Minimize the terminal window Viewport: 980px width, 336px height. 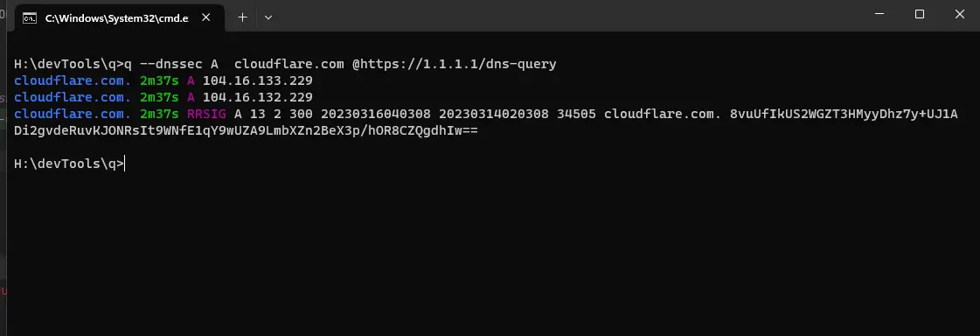pos(879,14)
